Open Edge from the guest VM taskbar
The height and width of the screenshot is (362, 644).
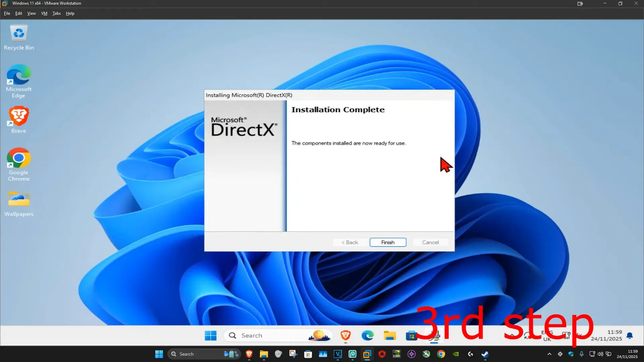tap(368, 336)
